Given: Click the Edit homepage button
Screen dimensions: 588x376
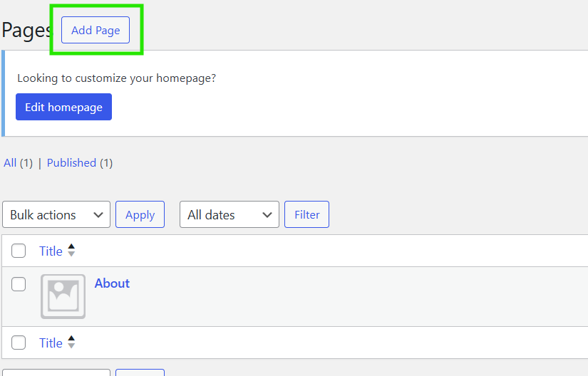Looking at the screenshot, I should pos(63,107).
